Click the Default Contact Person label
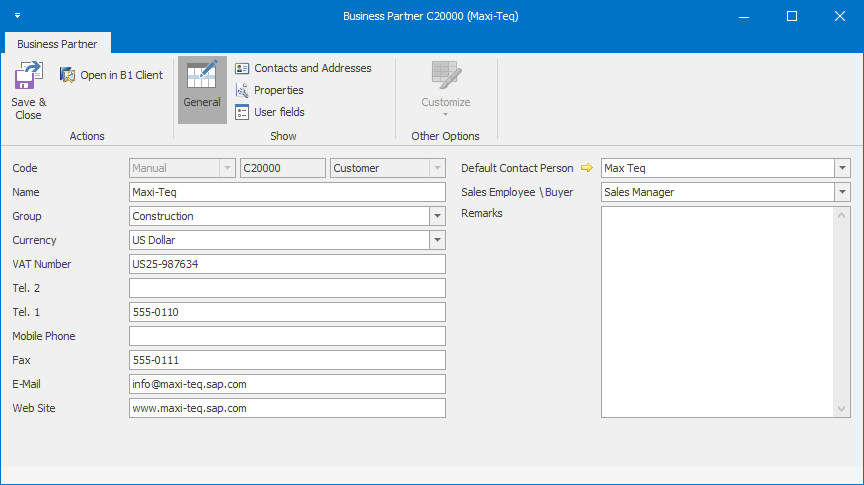Image resolution: width=864 pixels, height=485 pixels. pyautogui.click(x=517, y=168)
